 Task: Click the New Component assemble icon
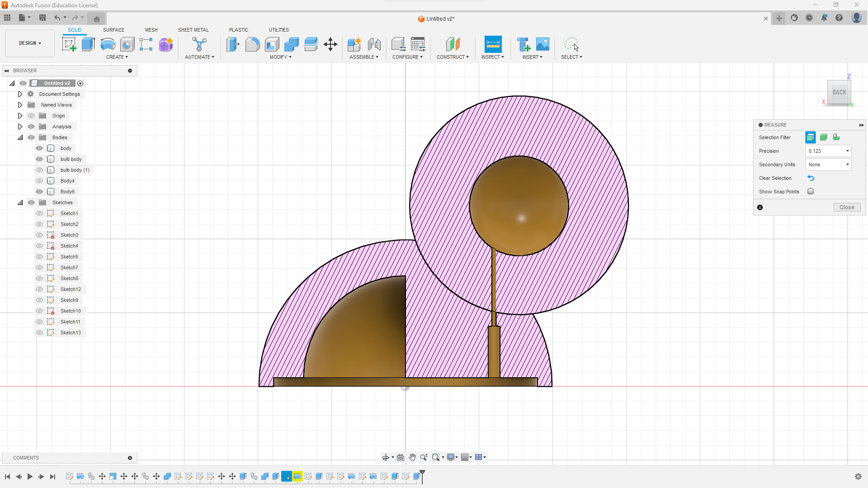click(354, 44)
